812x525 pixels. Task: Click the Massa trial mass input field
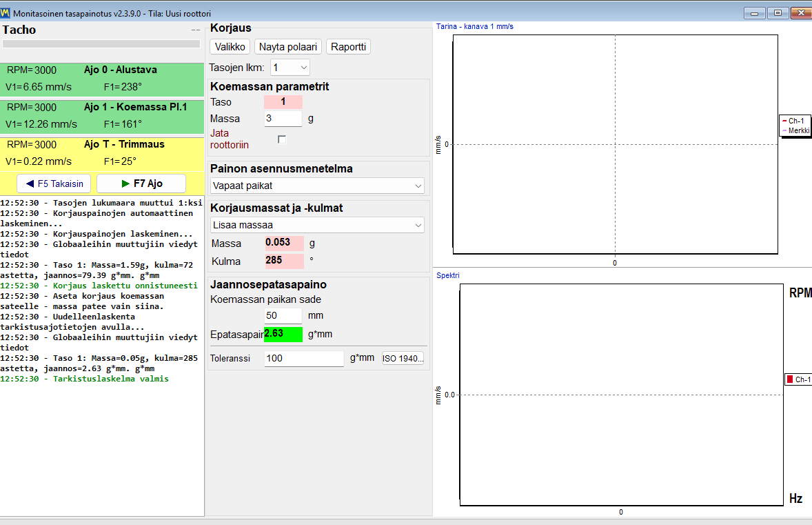coord(283,119)
